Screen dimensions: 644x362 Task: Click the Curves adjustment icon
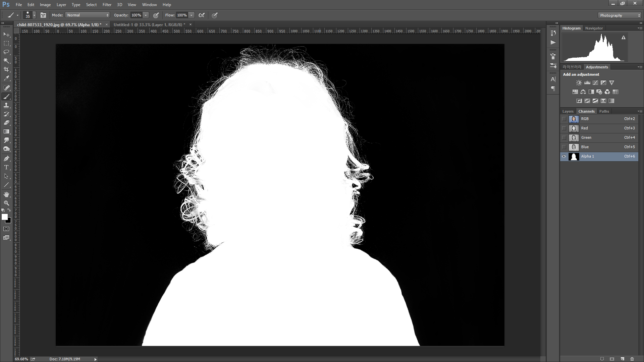point(595,83)
